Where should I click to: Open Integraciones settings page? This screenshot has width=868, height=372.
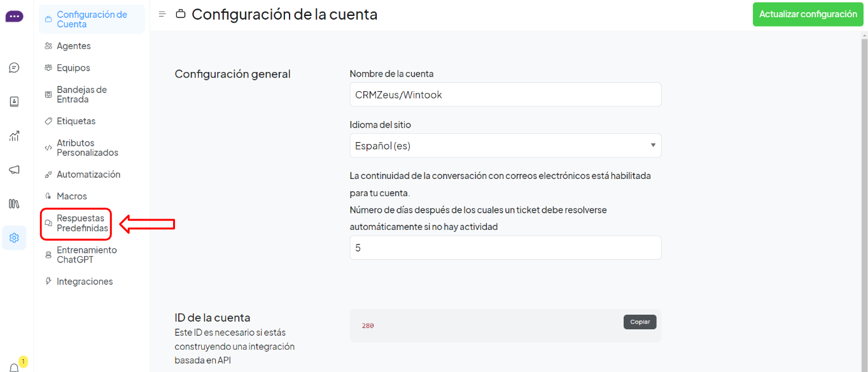(x=85, y=282)
